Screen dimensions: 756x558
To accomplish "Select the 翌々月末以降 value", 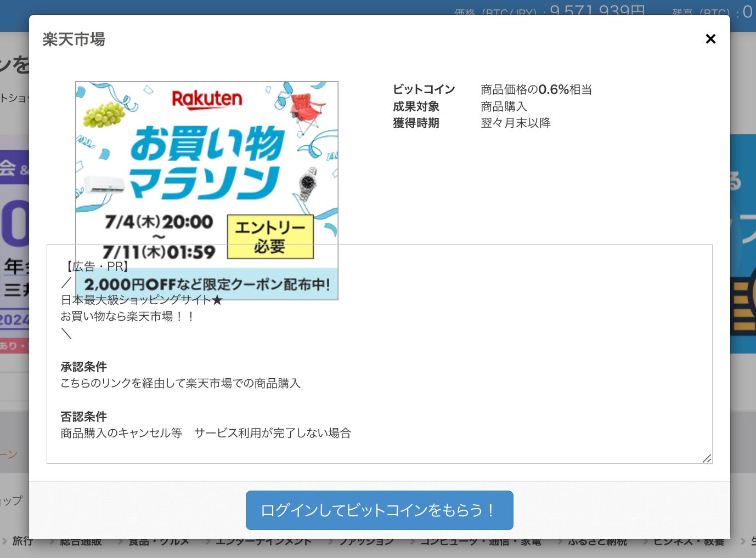I will click(x=516, y=123).
